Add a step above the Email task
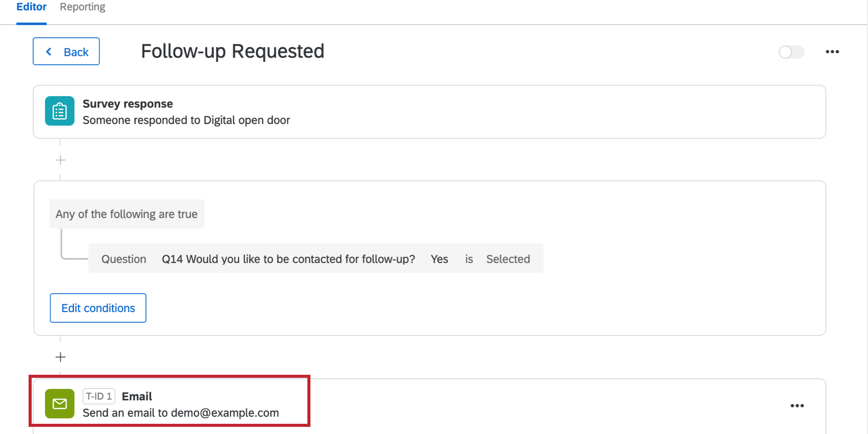Image resolution: width=868 pixels, height=434 pixels. pyautogui.click(x=60, y=357)
